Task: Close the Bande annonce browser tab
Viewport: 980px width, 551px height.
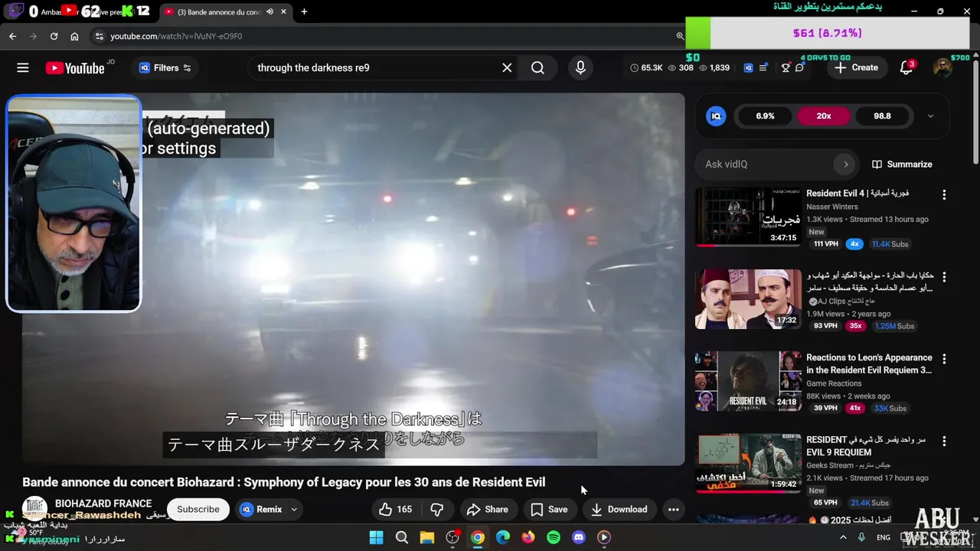Action: 284,12
